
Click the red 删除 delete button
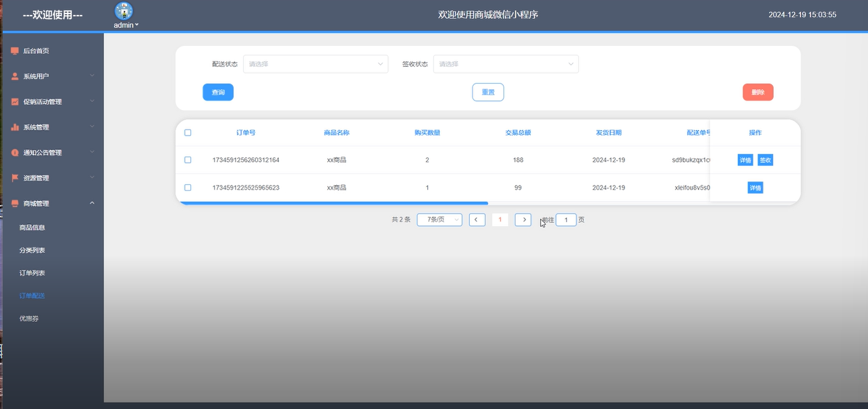click(x=758, y=92)
